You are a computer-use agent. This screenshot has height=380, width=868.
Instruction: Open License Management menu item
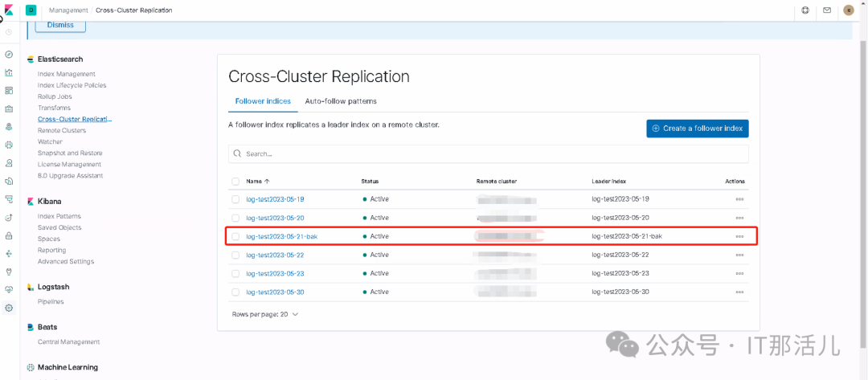point(69,164)
